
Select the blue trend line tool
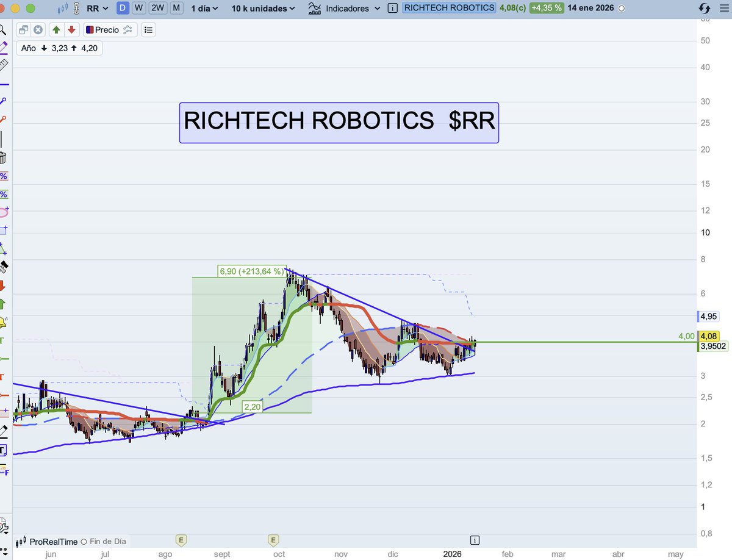(x=3, y=101)
